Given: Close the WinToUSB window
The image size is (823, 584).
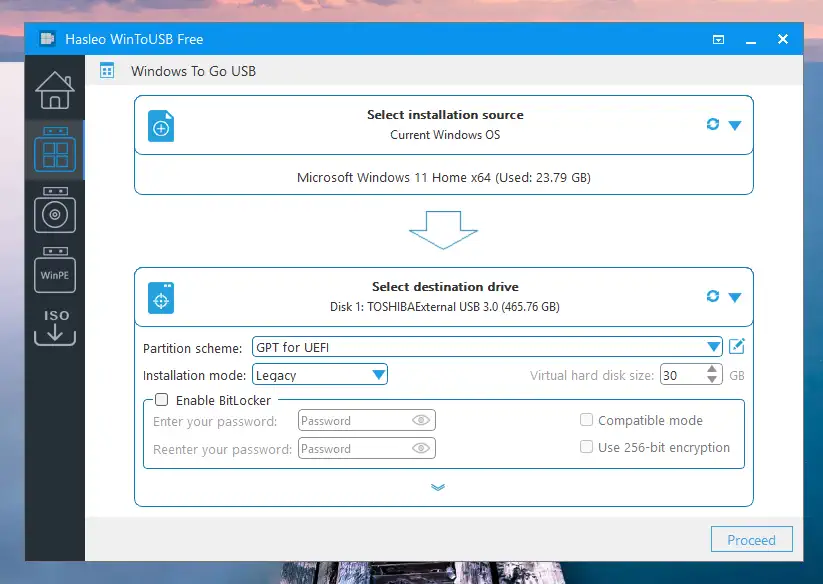Looking at the screenshot, I should 783,39.
